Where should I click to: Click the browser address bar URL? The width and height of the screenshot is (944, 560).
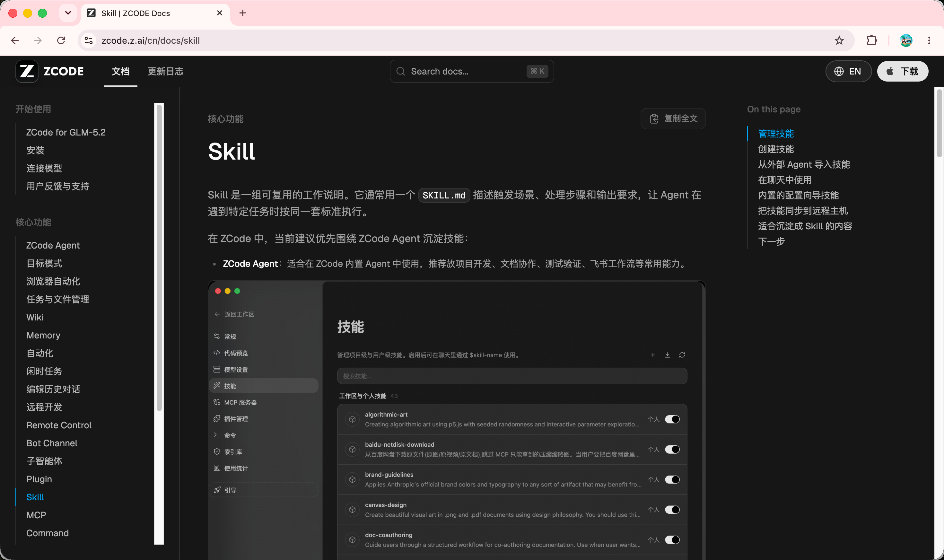coord(151,40)
